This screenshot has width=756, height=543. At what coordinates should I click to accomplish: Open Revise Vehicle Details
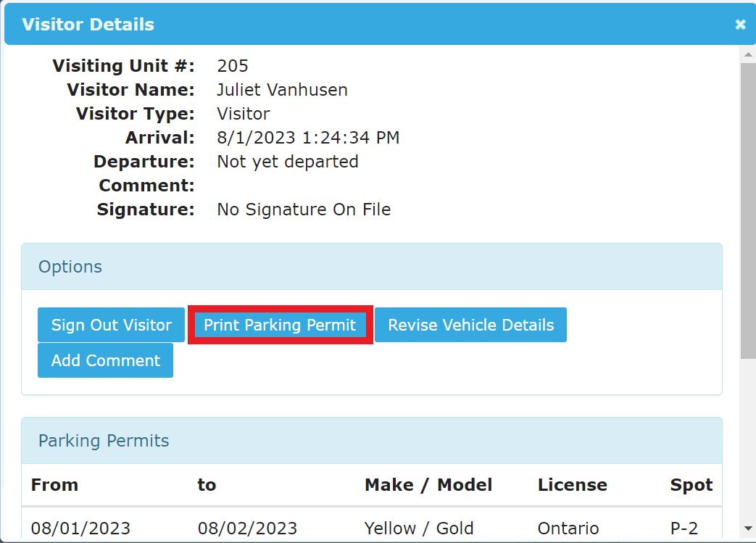470,325
